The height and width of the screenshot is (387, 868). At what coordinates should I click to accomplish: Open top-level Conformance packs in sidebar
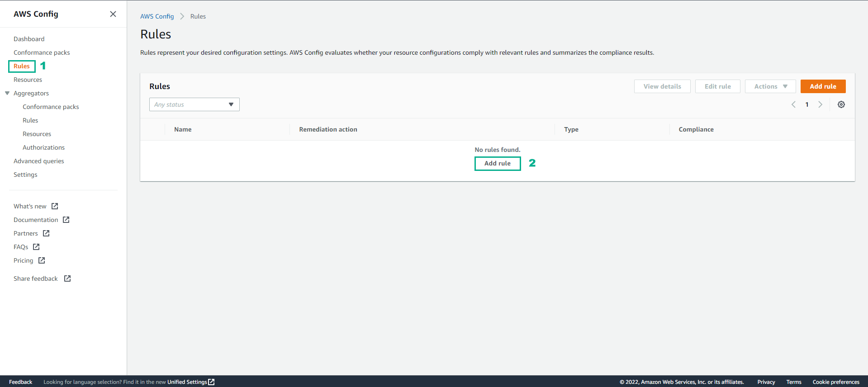pyautogui.click(x=42, y=52)
